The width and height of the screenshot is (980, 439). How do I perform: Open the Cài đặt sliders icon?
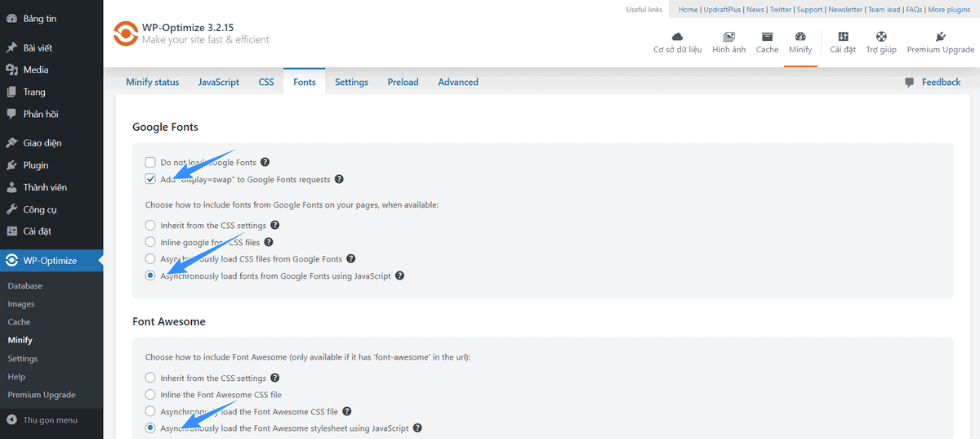(x=843, y=37)
